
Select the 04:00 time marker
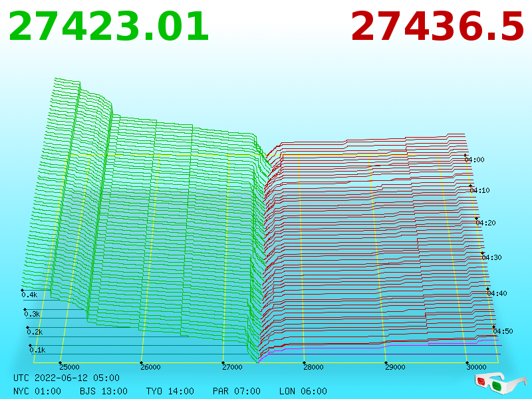click(x=475, y=160)
